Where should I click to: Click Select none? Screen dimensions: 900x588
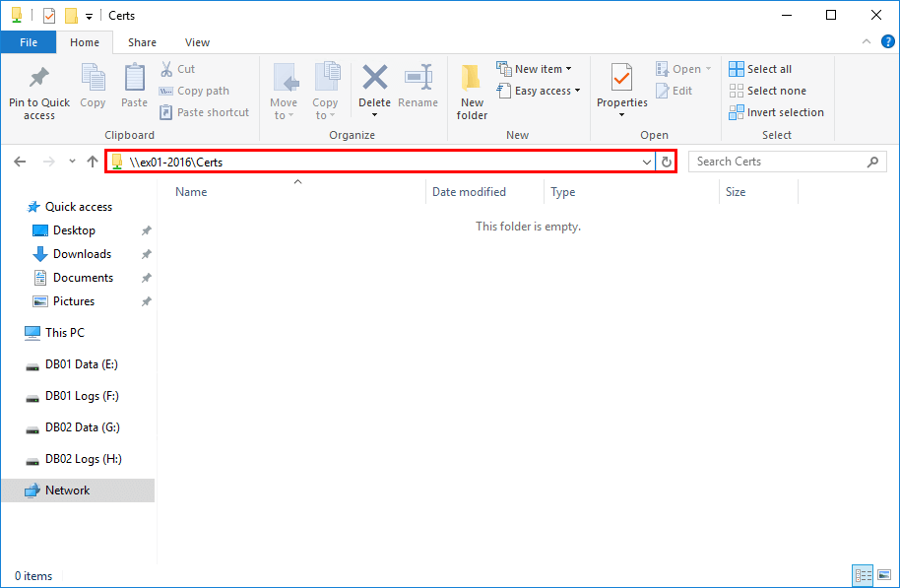pos(767,91)
